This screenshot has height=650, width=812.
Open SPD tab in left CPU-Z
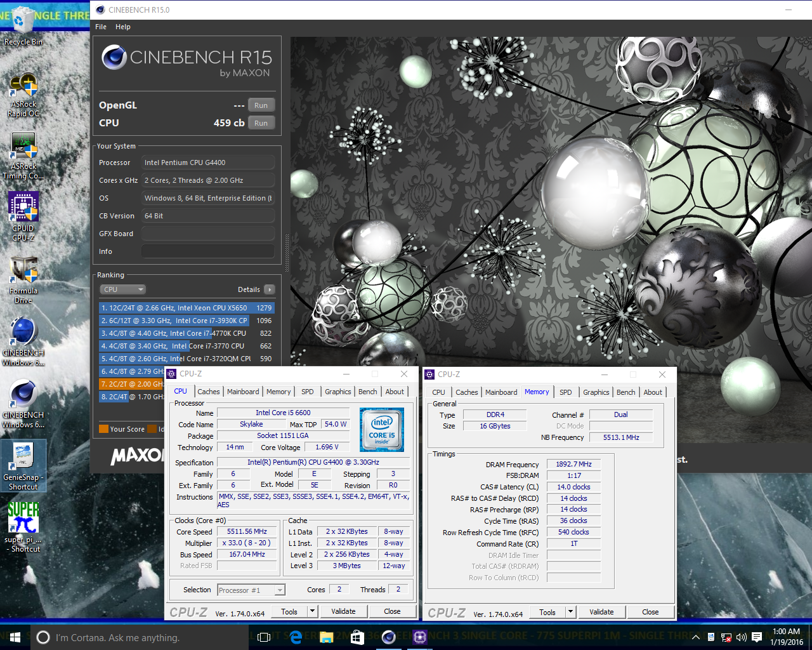[308, 392]
